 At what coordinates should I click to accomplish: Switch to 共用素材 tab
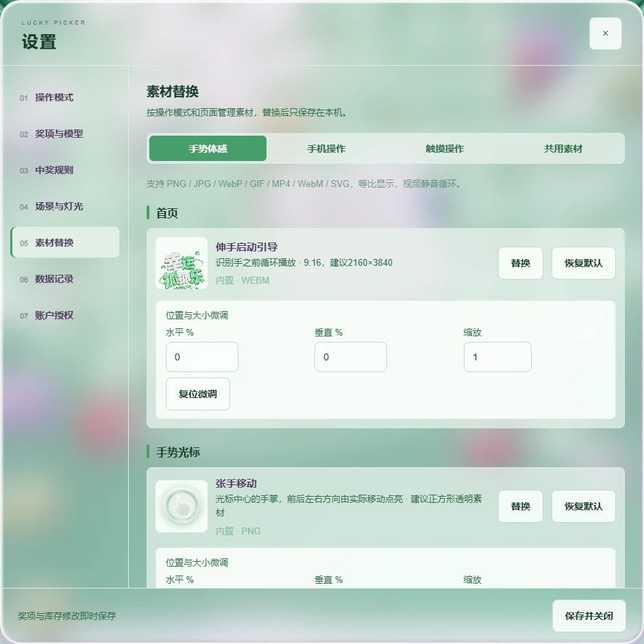(563, 148)
